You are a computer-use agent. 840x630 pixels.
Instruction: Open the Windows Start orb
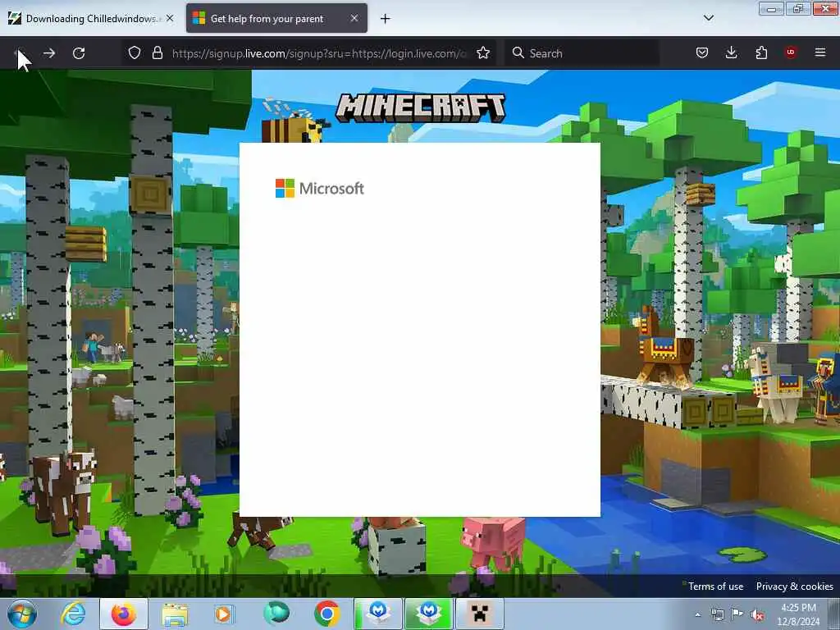click(22, 614)
